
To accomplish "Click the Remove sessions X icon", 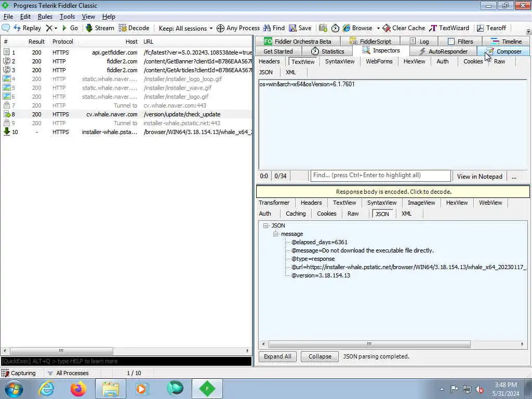I will [x=49, y=28].
